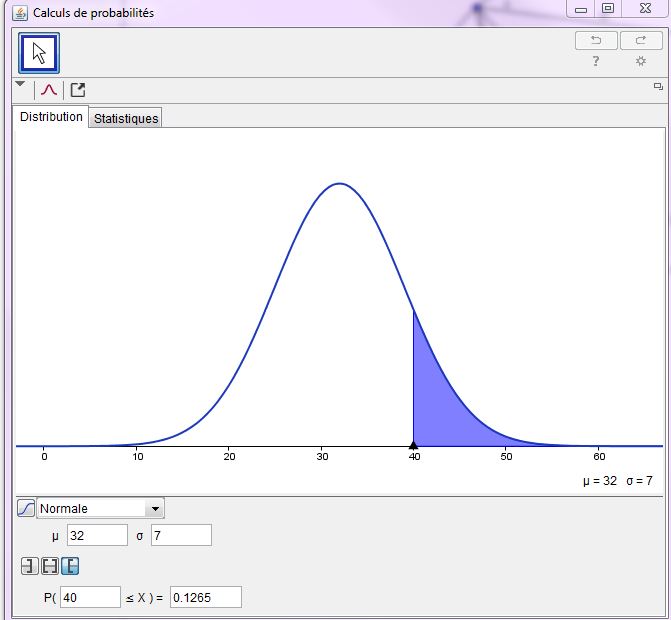
Task: Toggle the cumulative distribution button
Action: point(26,508)
